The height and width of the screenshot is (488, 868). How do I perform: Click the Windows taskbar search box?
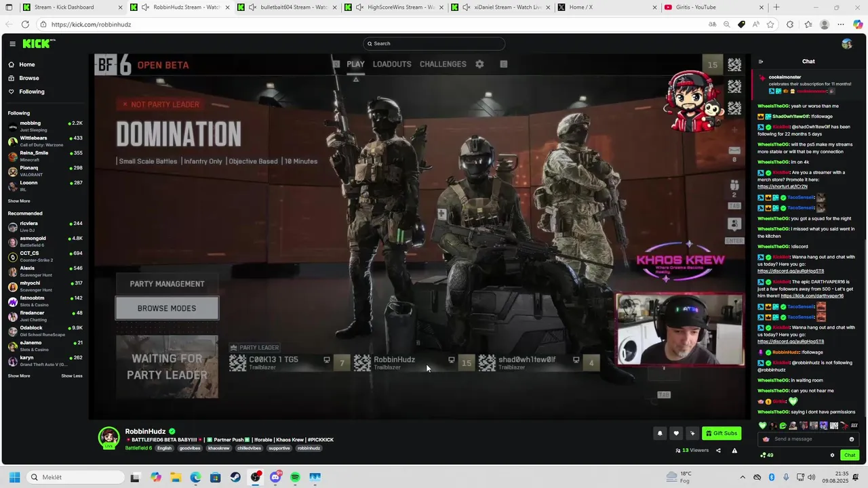[77, 477]
